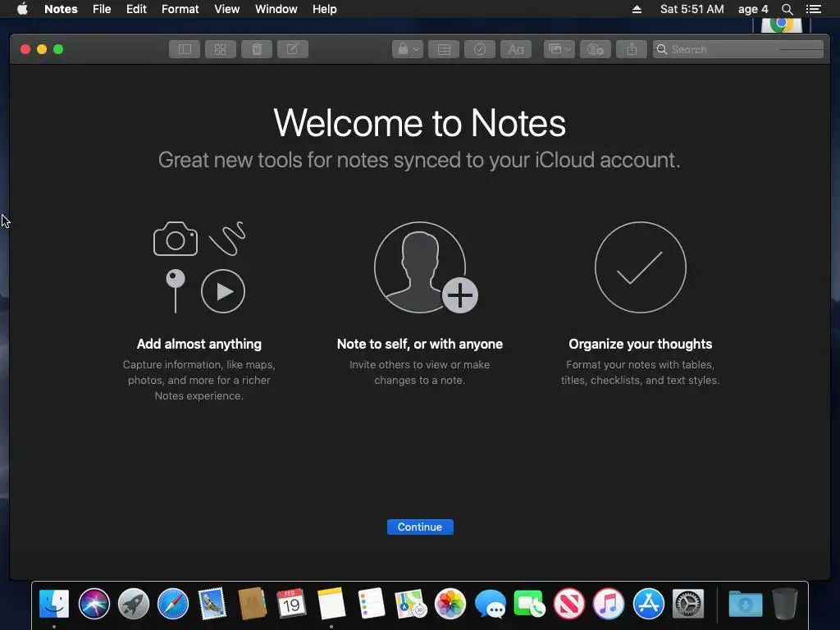Click the person with plus illustration
The image size is (840, 630).
tap(426, 267)
